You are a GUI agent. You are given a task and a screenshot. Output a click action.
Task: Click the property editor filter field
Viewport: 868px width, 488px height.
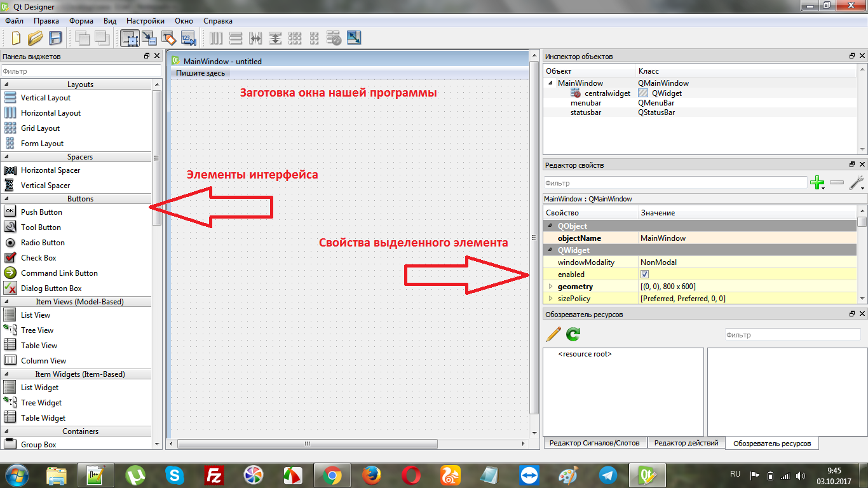(x=675, y=183)
